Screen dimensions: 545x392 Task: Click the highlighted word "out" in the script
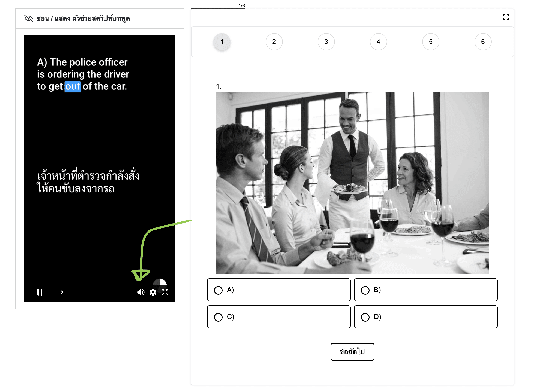tap(73, 86)
